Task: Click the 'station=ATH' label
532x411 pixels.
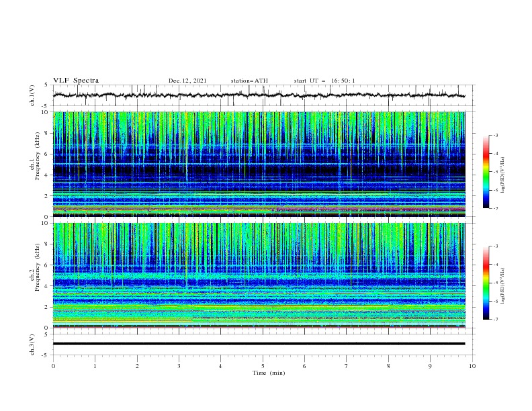Action: coord(249,81)
